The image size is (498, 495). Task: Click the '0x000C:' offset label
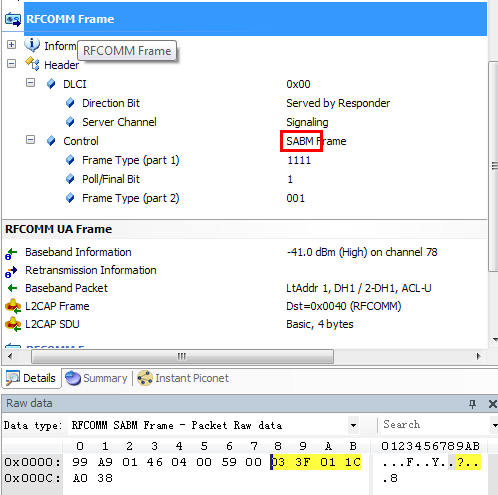click(x=32, y=478)
